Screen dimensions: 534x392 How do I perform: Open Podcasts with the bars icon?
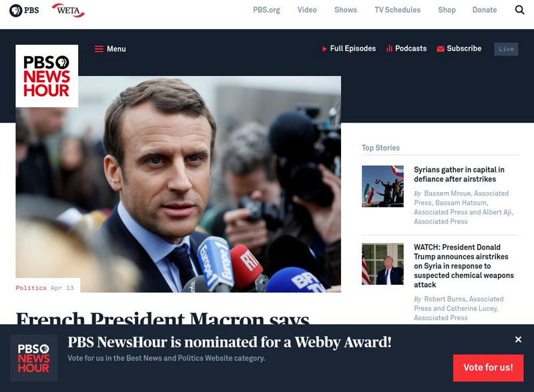(389, 49)
